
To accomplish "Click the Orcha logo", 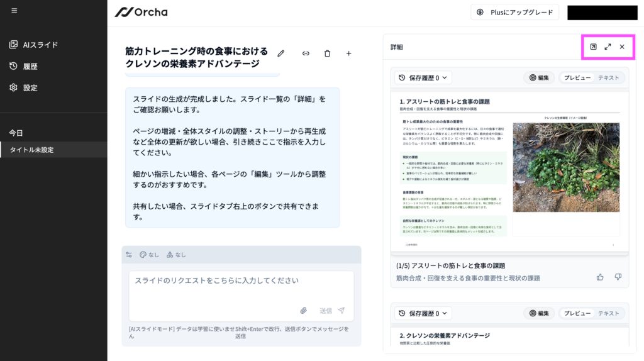I will 142,13.
